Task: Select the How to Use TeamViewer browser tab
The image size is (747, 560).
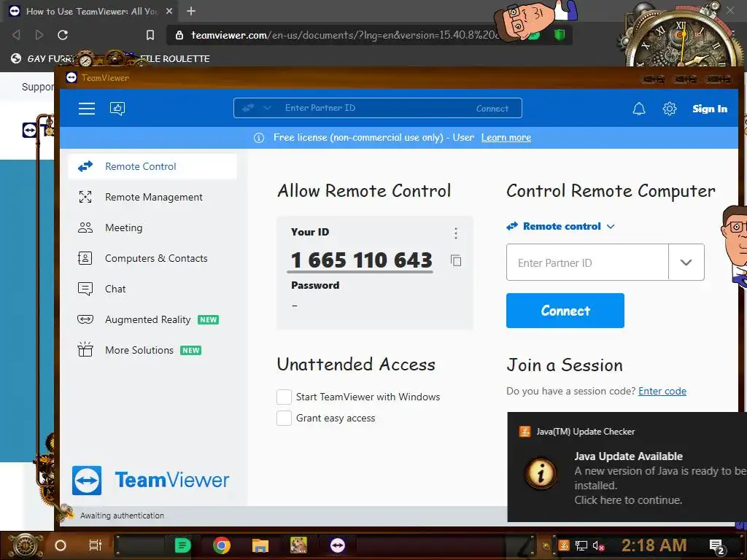Action: pos(90,11)
